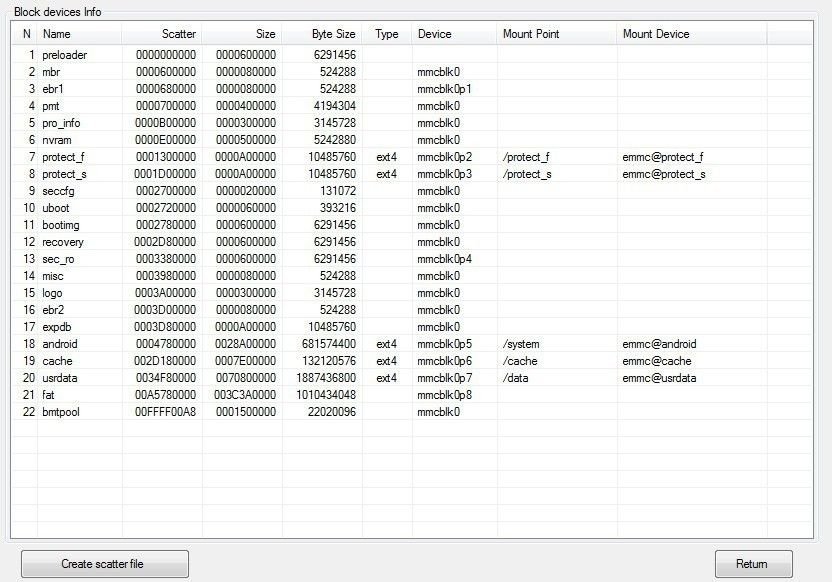Click scatter address 0000B00000

click(x=166, y=123)
